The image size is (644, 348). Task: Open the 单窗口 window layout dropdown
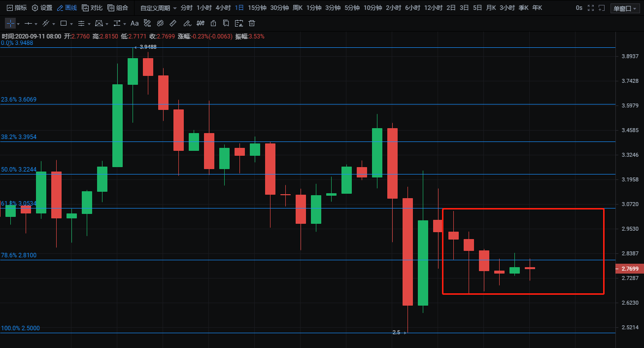(x=624, y=8)
